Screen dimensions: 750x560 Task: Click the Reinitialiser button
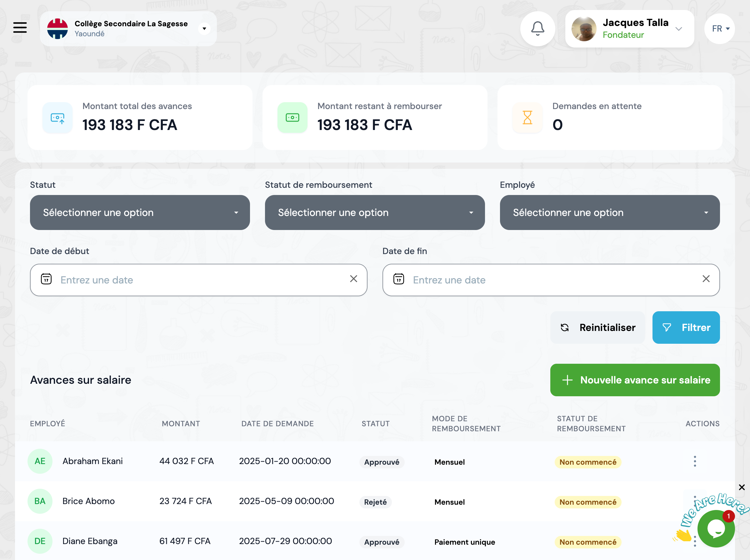[x=598, y=327]
